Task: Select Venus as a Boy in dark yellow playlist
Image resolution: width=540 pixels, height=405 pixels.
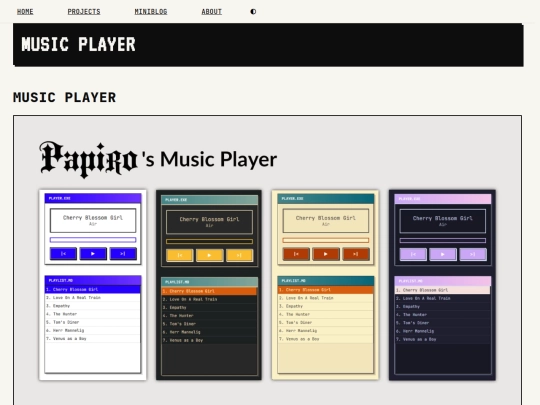Action: point(209,340)
